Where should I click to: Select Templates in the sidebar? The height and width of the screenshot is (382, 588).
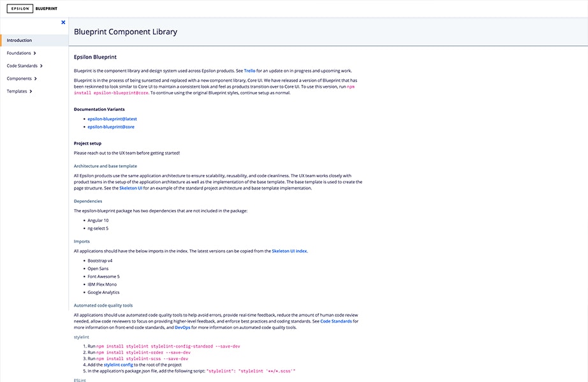[x=17, y=91]
